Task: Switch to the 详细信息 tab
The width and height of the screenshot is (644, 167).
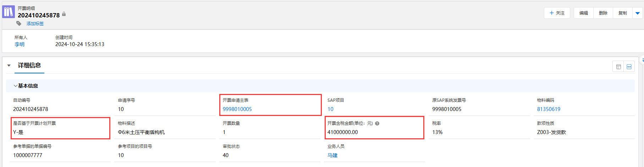Action: 29,66
